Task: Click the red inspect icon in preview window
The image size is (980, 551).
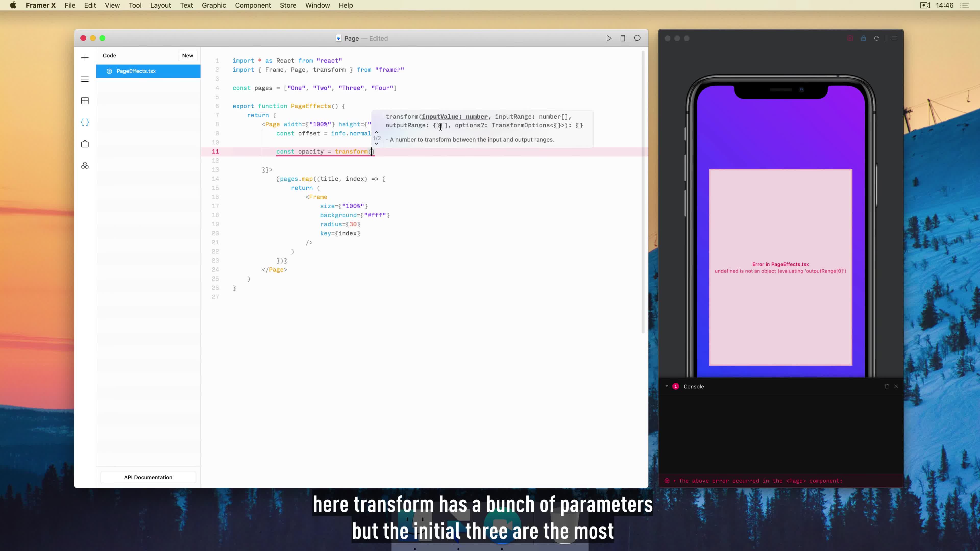Action: point(850,39)
